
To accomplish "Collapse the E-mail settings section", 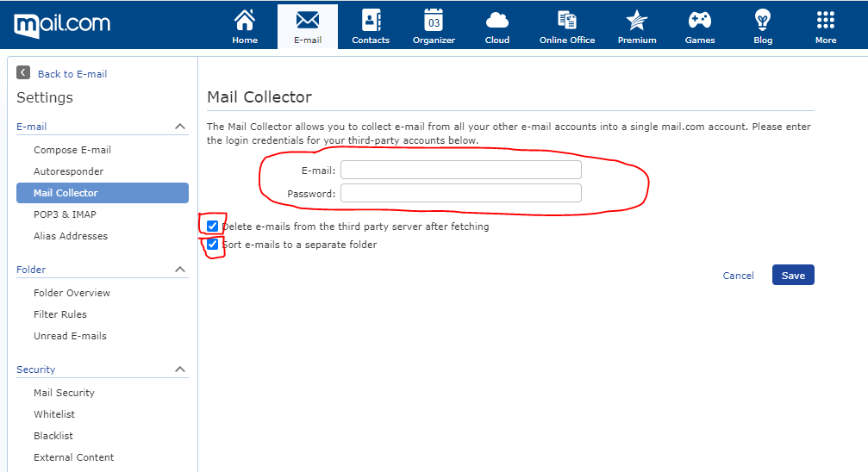I will click(x=180, y=127).
